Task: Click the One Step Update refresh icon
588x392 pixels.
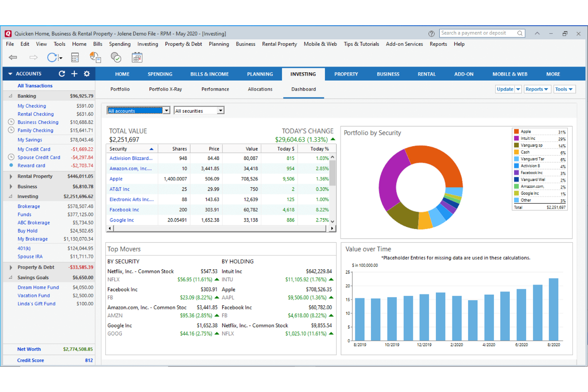Action: [52, 57]
